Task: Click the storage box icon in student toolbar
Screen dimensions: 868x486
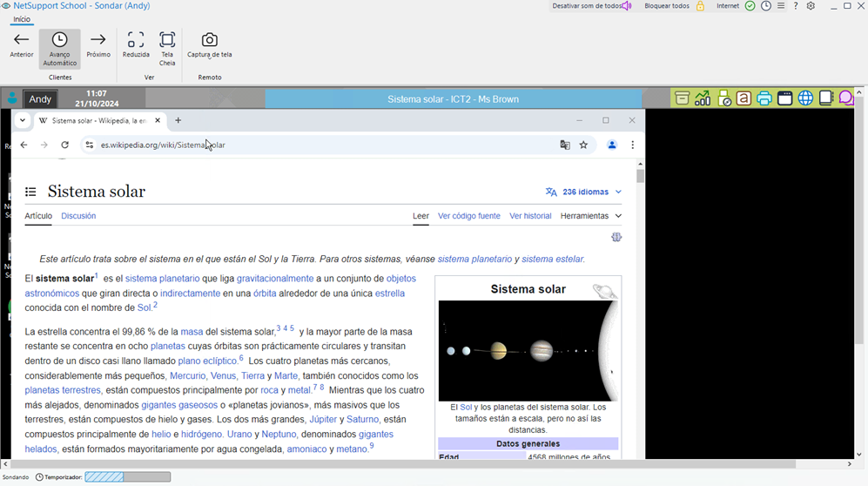Action: (x=682, y=98)
